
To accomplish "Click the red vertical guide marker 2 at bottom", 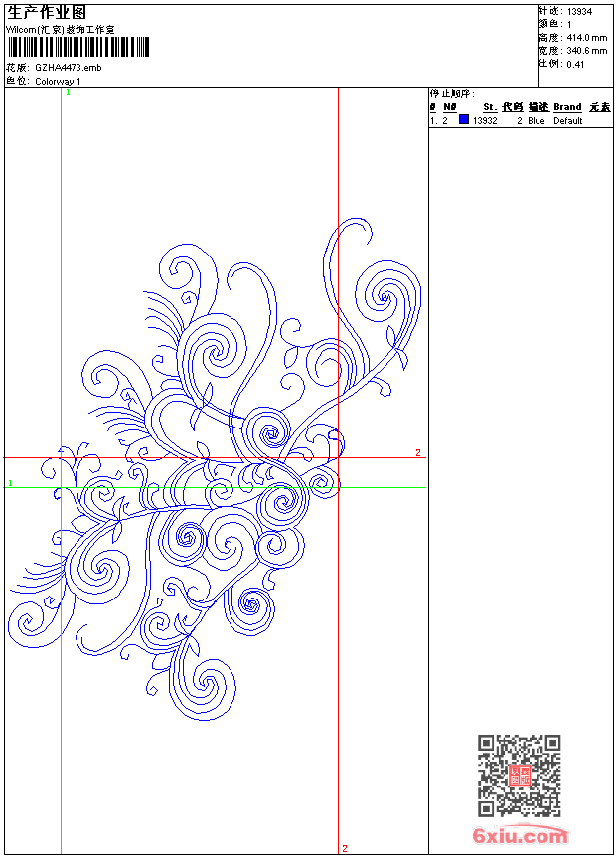I will tap(345, 848).
